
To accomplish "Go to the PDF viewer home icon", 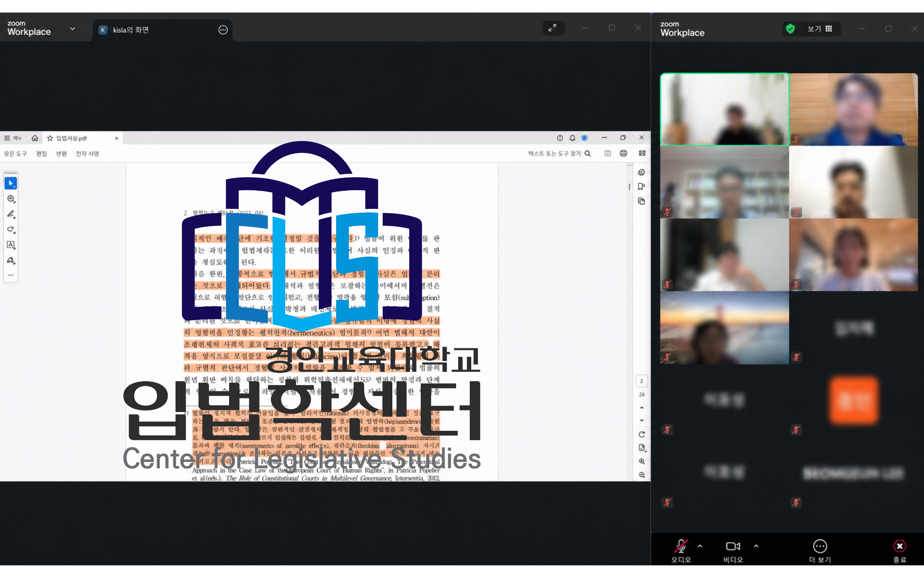I will point(35,138).
